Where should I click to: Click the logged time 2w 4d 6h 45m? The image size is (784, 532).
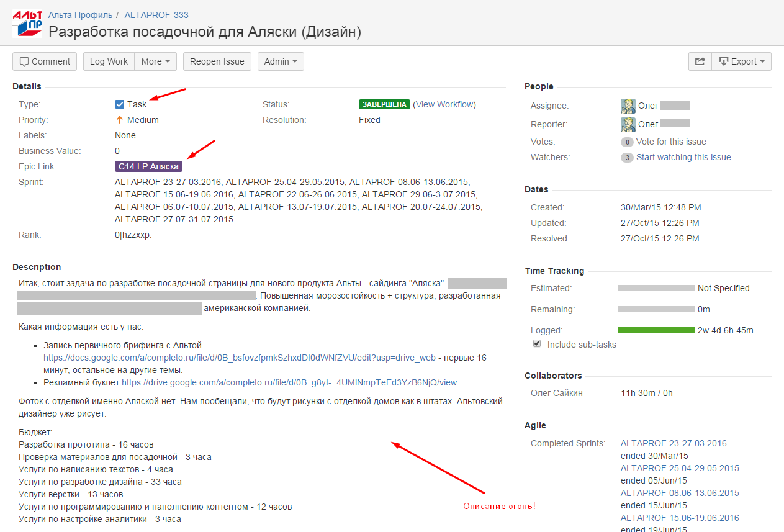[726, 330]
